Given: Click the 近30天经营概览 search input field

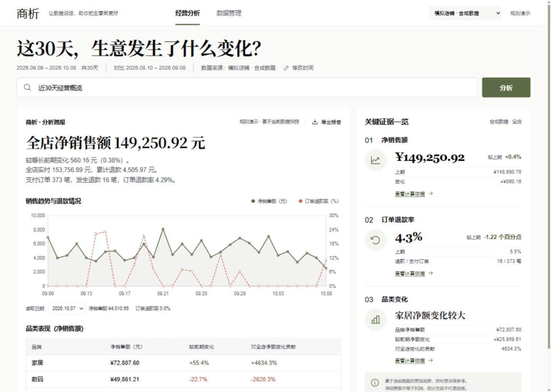Looking at the screenshot, I should click(x=247, y=87).
